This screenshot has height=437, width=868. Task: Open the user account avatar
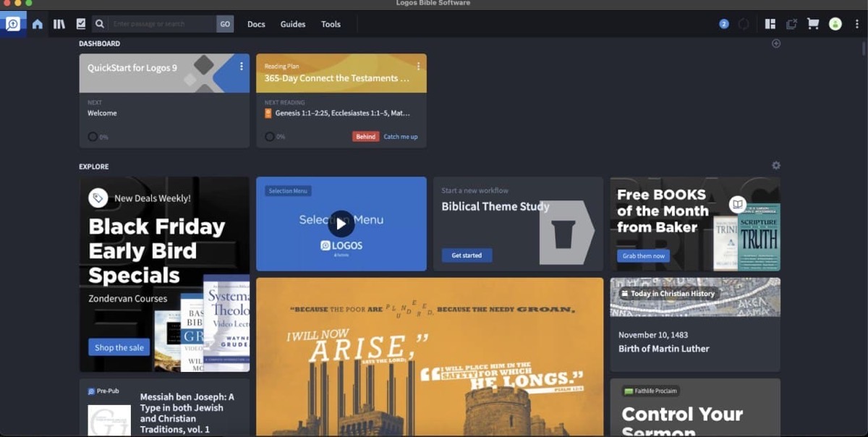tap(835, 24)
